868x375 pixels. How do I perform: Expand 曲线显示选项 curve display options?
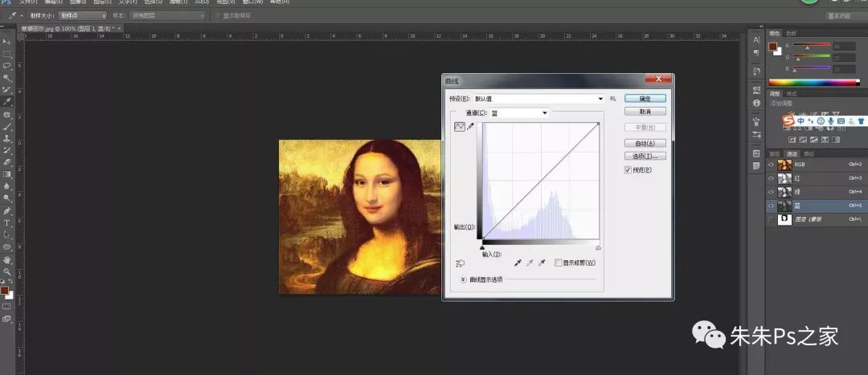click(463, 279)
